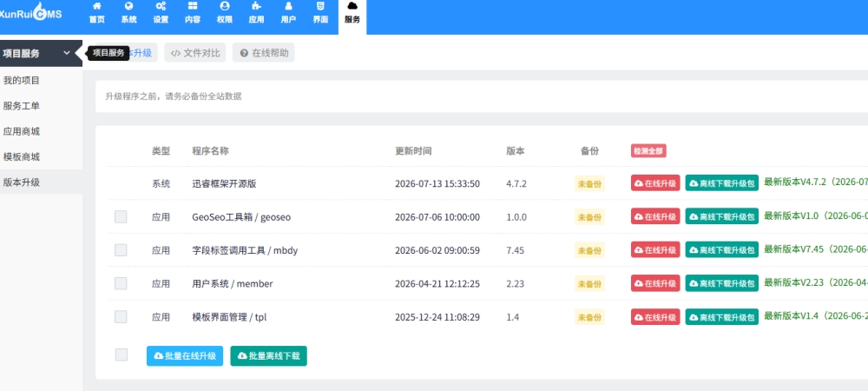Open the 系统 globe icon menu
868x391 pixels.
pyautogui.click(x=129, y=13)
